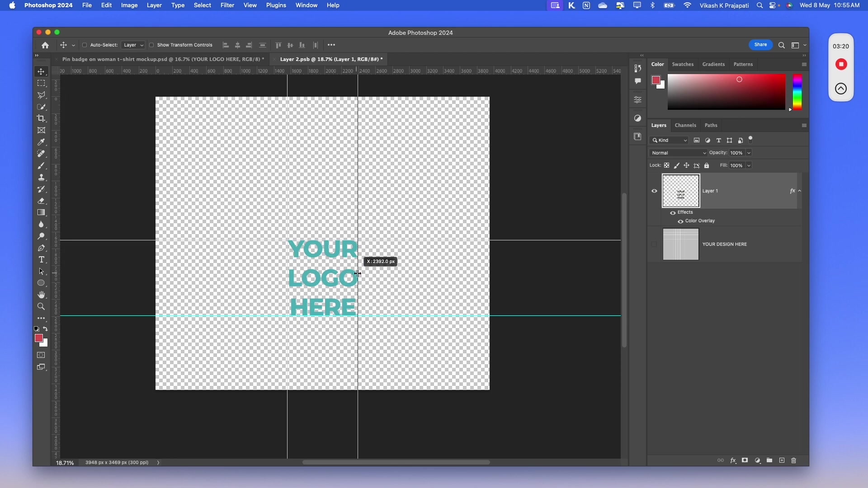Enable the Auto-Select checkbox

tap(84, 45)
